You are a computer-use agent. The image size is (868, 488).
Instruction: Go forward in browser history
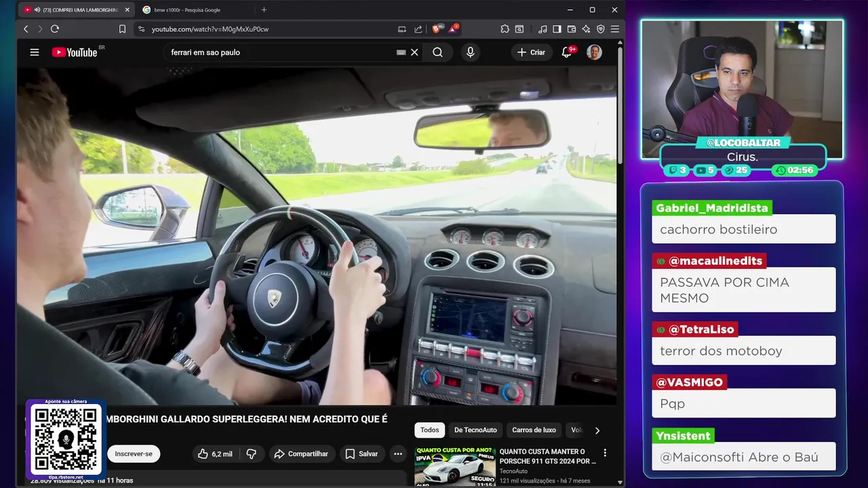coord(40,29)
